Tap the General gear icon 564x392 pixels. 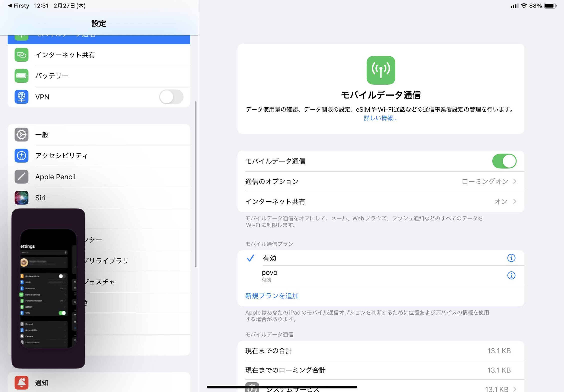(x=21, y=135)
